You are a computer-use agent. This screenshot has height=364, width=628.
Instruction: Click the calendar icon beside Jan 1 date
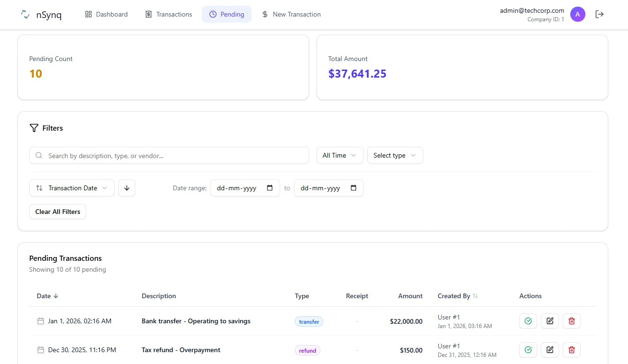(40, 321)
